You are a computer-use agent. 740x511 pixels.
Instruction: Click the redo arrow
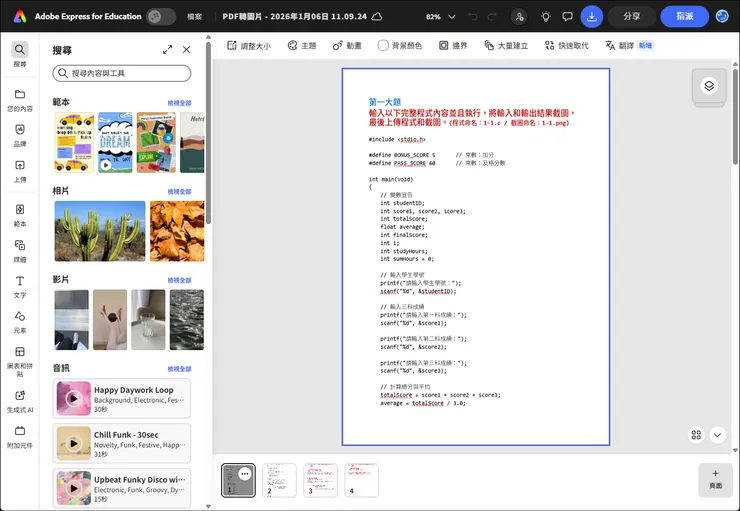(x=492, y=17)
